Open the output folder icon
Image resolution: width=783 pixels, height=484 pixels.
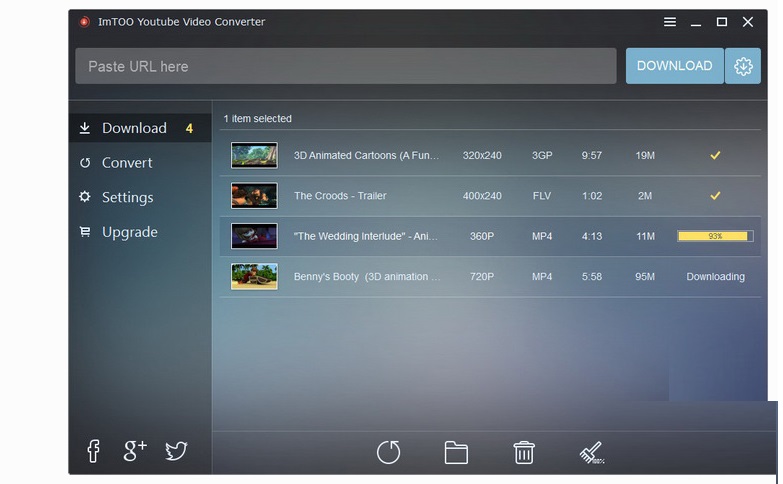click(x=456, y=453)
